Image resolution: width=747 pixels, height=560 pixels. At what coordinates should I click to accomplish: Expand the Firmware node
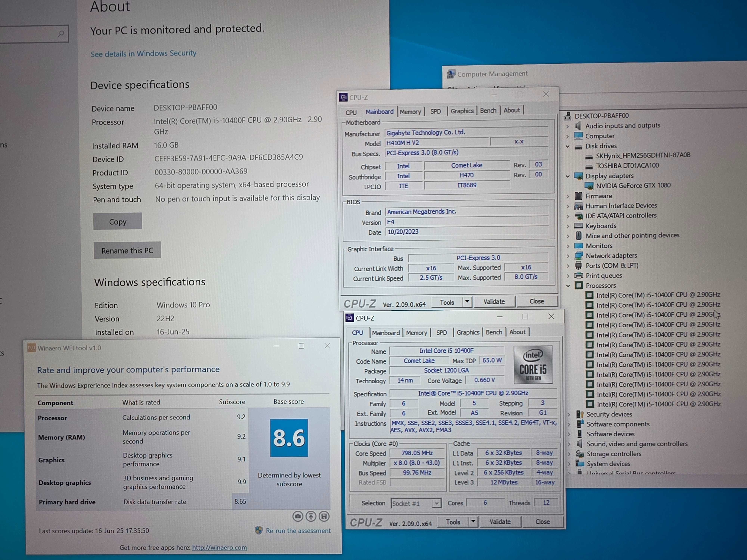click(x=568, y=196)
